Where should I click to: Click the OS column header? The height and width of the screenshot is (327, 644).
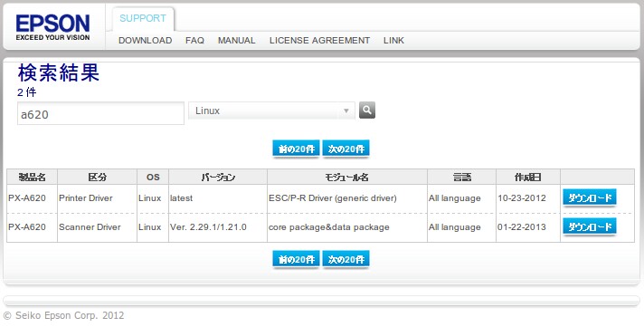click(153, 177)
